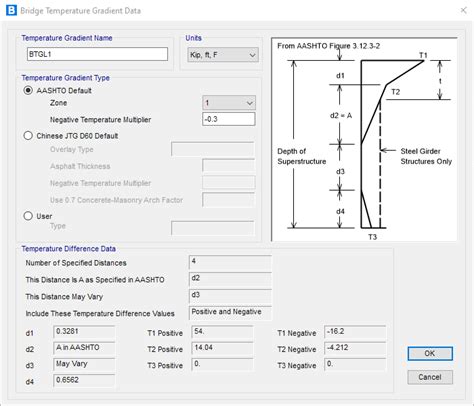Click the d1 field showing 0.3281

tap(84, 332)
